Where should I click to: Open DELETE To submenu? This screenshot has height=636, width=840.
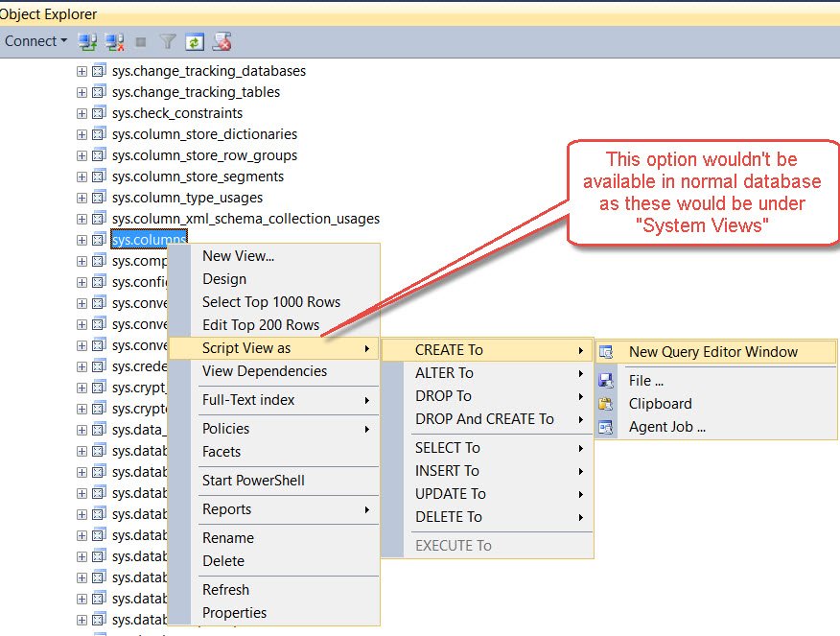(x=487, y=517)
